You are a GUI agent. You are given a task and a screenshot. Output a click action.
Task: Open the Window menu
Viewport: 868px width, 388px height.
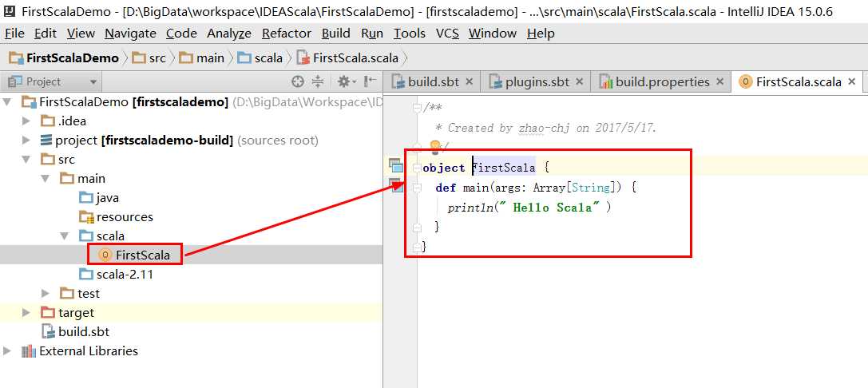tap(493, 34)
